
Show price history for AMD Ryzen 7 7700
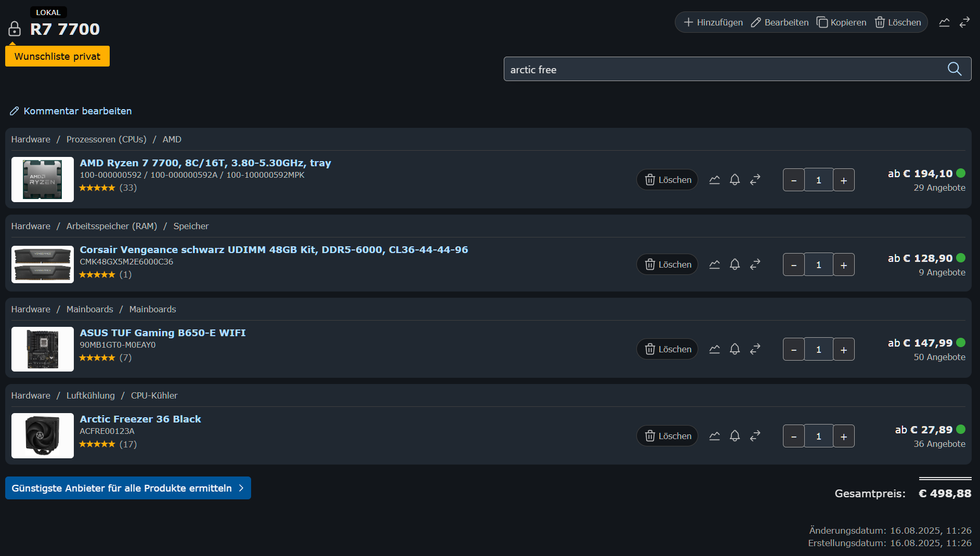714,180
